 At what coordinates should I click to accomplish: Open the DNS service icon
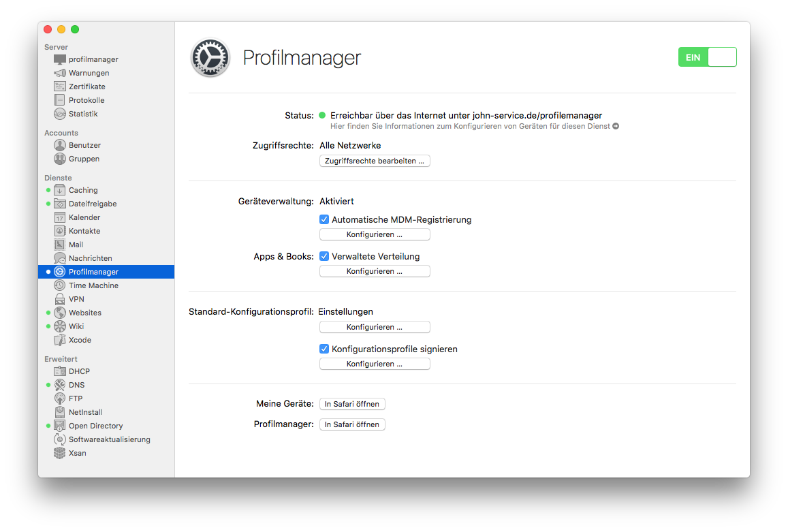(60, 385)
